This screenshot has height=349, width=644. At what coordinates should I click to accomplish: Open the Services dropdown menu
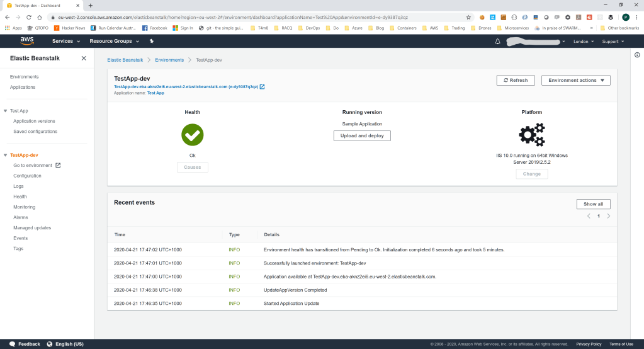65,41
